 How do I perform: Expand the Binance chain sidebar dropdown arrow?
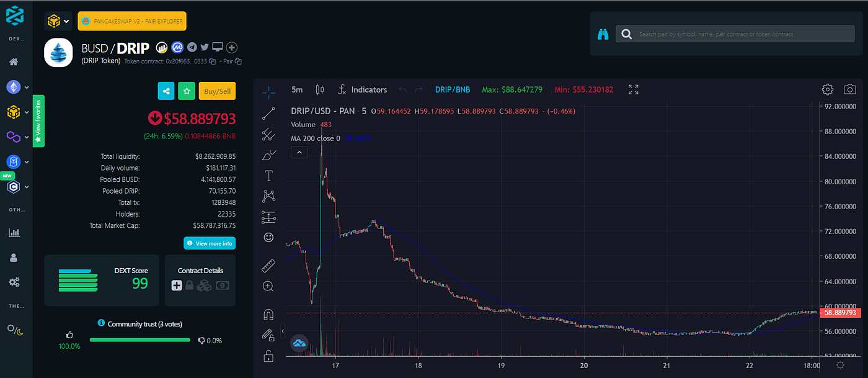[x=27, y=112]
